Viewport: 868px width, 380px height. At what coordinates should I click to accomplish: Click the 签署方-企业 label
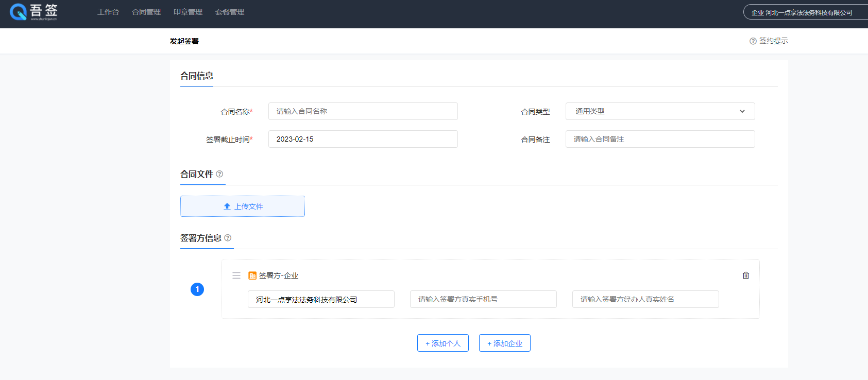279,275
